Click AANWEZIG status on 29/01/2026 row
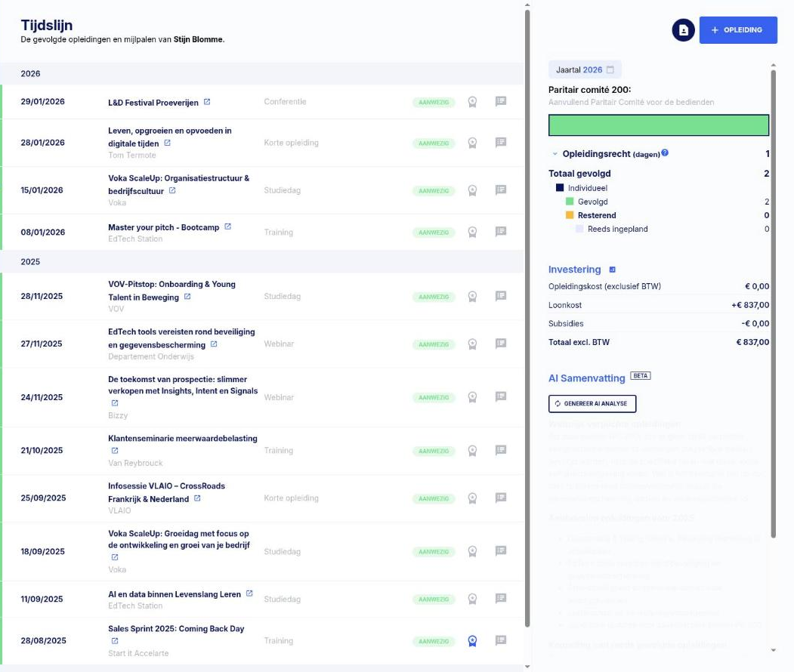Image resolution: width=794 pixels, height=672 pixels. (x=434, y=102)
